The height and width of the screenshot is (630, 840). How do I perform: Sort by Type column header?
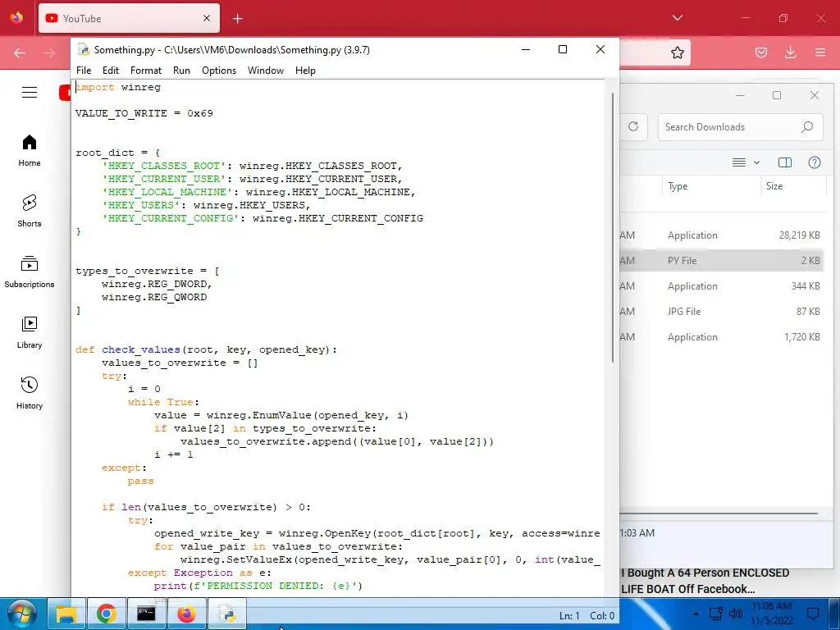(678, 186)
